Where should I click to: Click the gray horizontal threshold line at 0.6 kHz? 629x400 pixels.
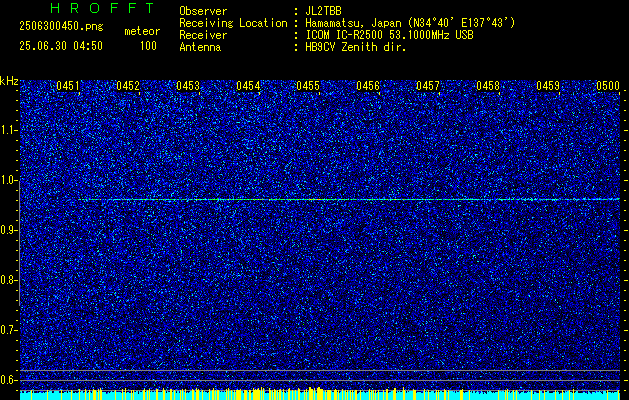320,380
